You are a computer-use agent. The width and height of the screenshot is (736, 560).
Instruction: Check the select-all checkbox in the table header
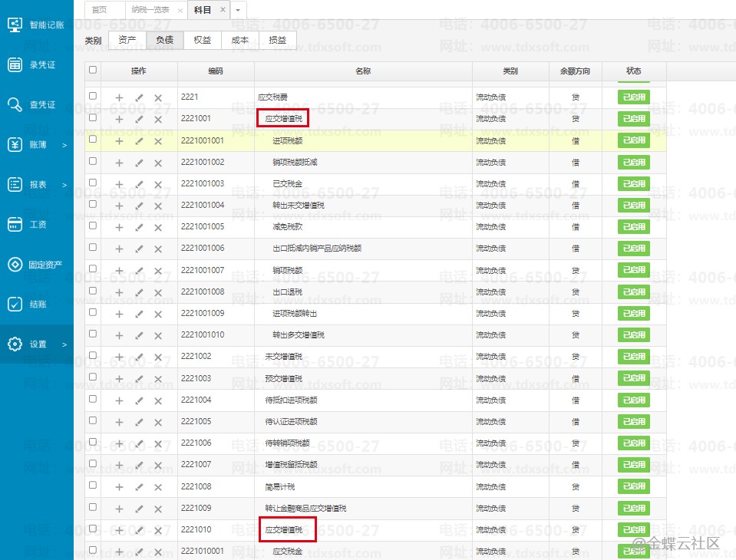point(93,70)
